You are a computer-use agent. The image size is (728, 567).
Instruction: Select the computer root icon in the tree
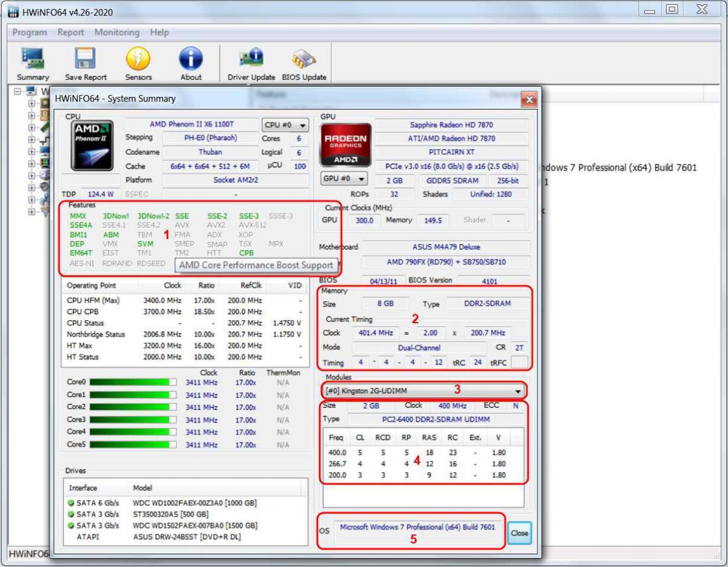pyautogui.click(x=31, y=92)
